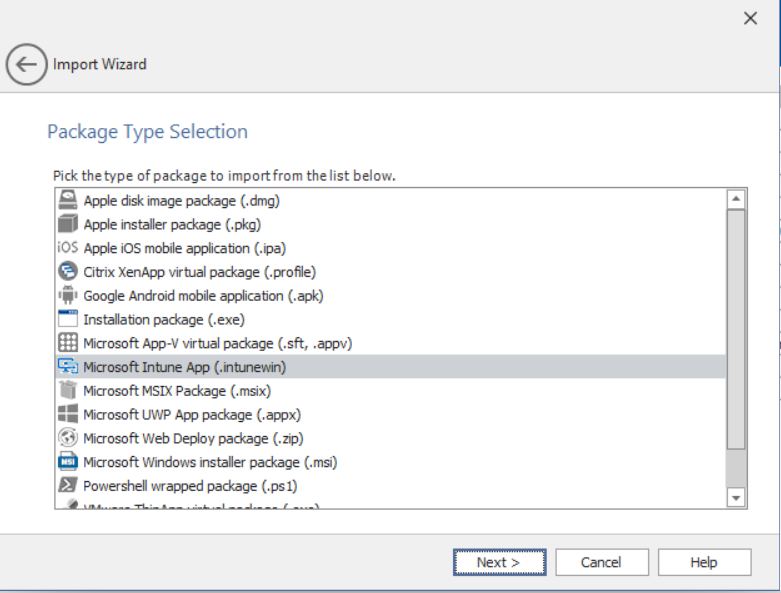Click the Apple installer package box icon
This screenshot has height=593, width=781.
(68, 224)
